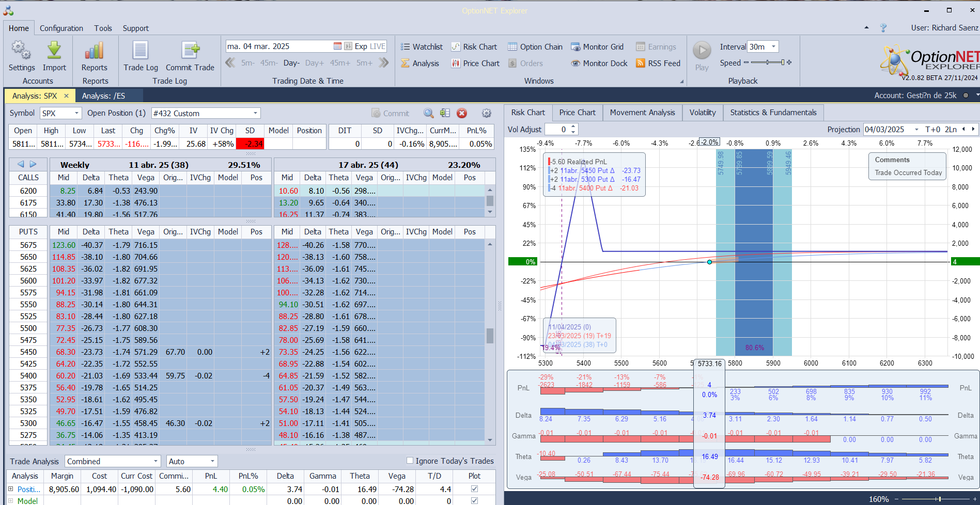This screenshot has width=980, height=505.
Task: Increase Vol Adjust with the up stepper
Action: pyautogui.click(x=573, y=127)
